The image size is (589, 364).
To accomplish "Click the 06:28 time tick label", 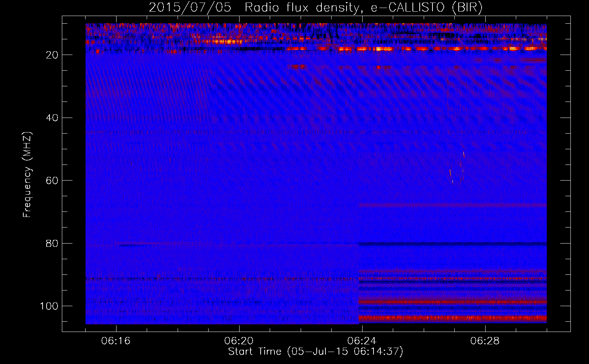I will point(485,341).
